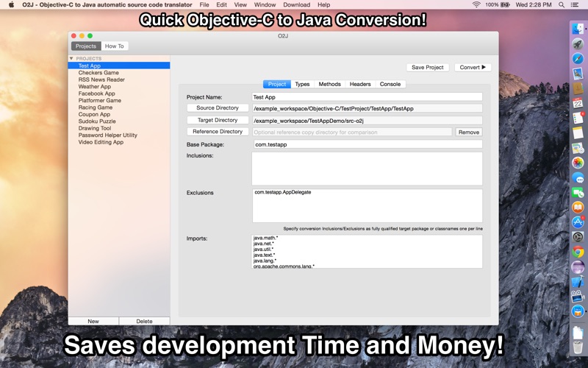Edit the Project Name field
This screenshot has height=368, width=588.
367,97
